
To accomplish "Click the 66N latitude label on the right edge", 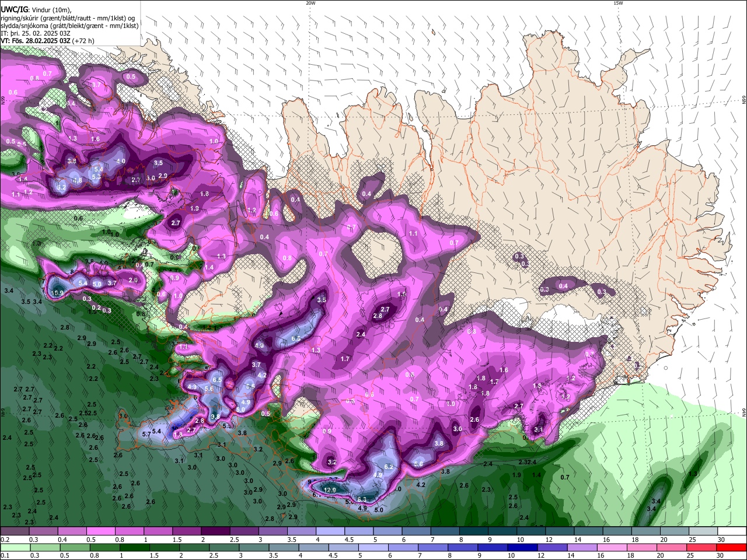I will pyautogui.click(x=743, y=100).
